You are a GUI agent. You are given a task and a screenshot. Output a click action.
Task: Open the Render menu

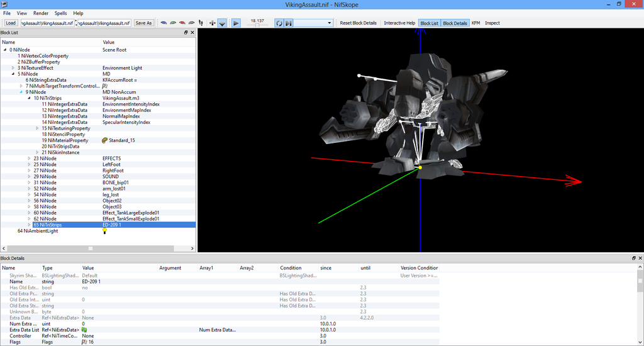41,13
